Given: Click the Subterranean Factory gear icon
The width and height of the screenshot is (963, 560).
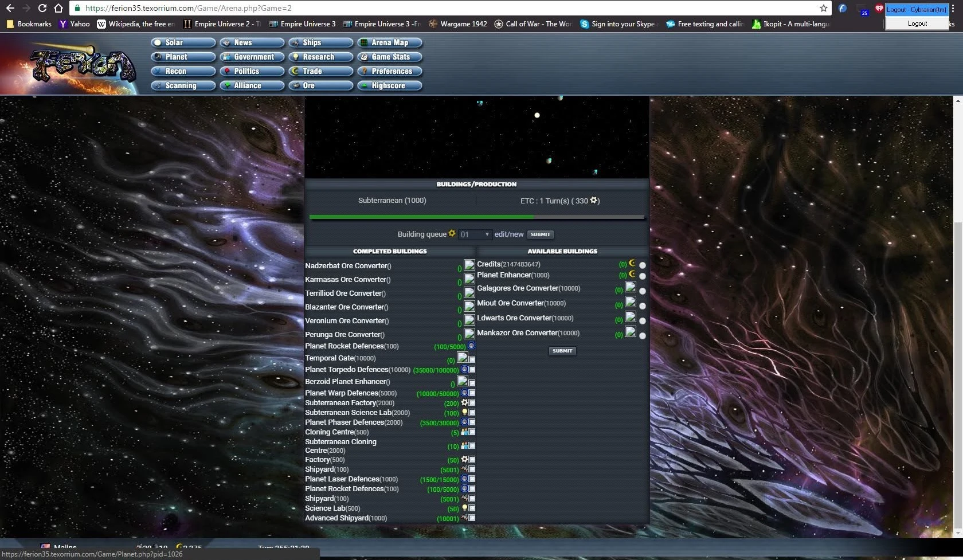Looking at the screenshot, I should pyautogui.click(x=465, y=403).
